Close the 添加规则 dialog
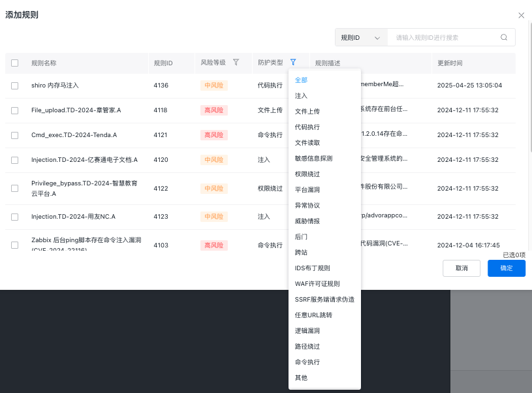The height and width of the screenshot is (393, 532). 521,15
